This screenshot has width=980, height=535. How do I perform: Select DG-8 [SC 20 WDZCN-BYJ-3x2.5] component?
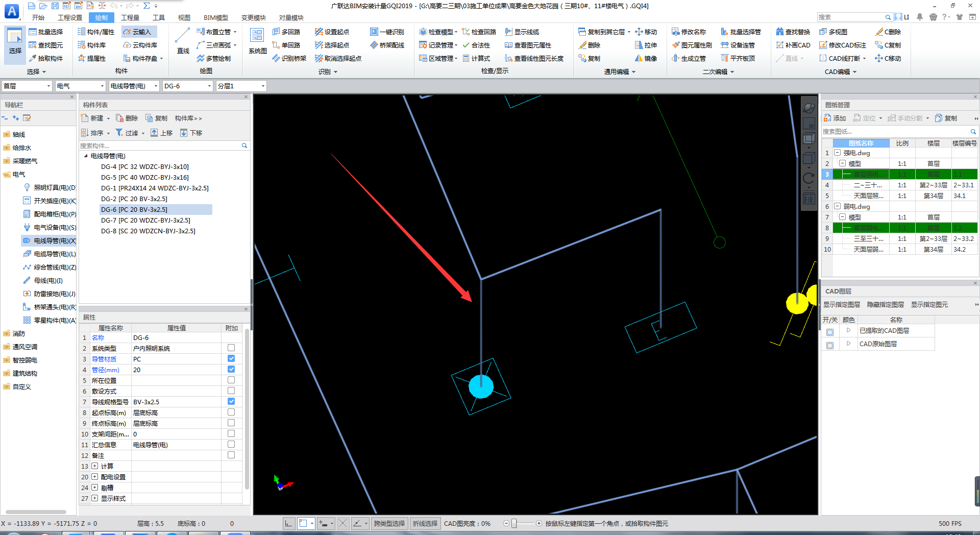[148, 231]
